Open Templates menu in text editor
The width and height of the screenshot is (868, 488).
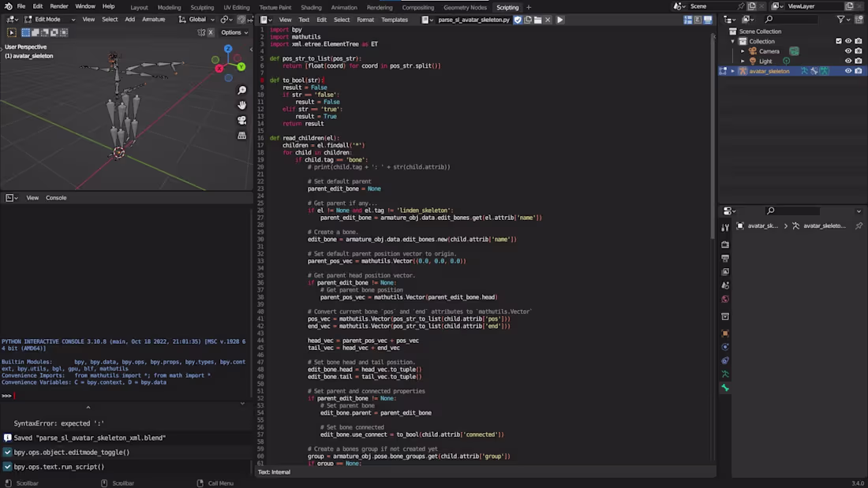(x=395, y=20)
